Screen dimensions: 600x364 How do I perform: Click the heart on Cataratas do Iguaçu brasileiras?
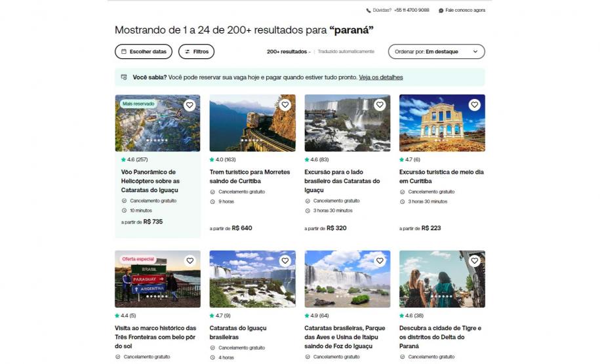[x=285, y=261]
